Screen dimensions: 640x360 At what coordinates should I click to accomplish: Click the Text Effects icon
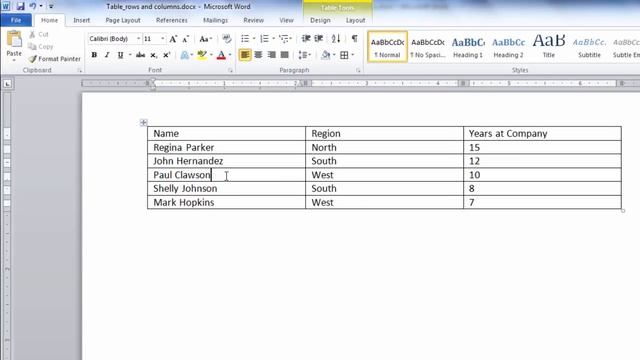184,55
